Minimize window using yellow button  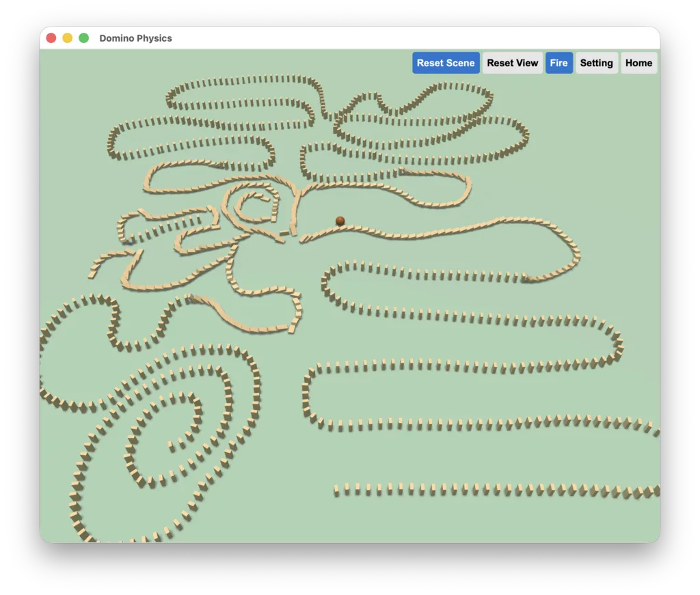coord(68,38)
